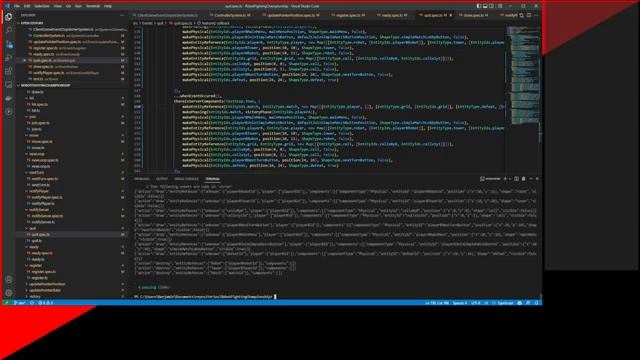Expand the victory folder
Image resolution: width=640 pixels, height=360 pixels.
pos(35,296)
